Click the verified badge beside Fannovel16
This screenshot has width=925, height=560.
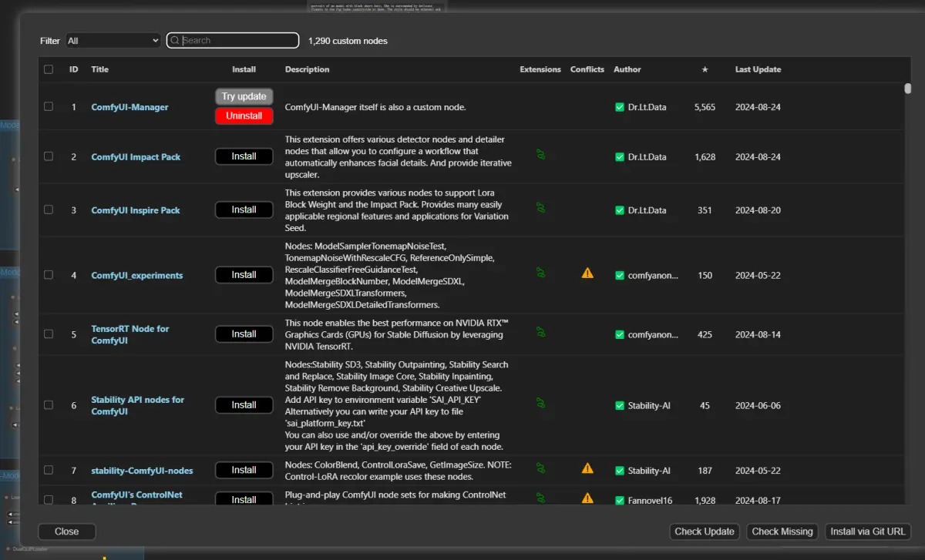click(x=620, y=500)
